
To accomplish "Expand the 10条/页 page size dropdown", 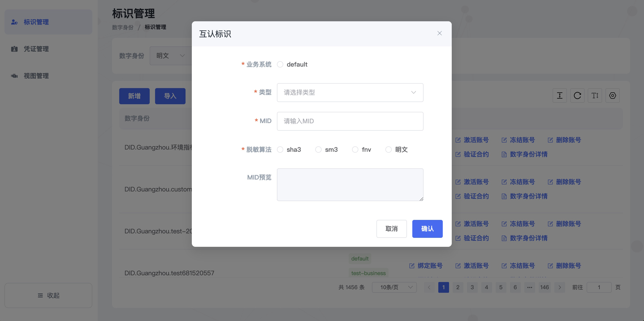I will point(394,287).
